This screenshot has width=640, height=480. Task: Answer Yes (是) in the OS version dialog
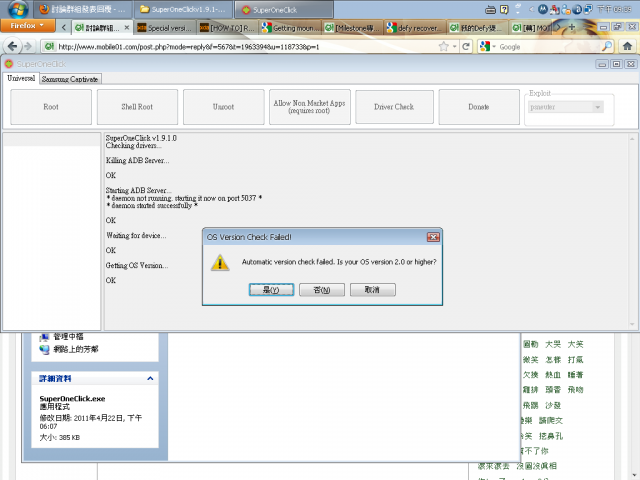click(x=271, y=290)
